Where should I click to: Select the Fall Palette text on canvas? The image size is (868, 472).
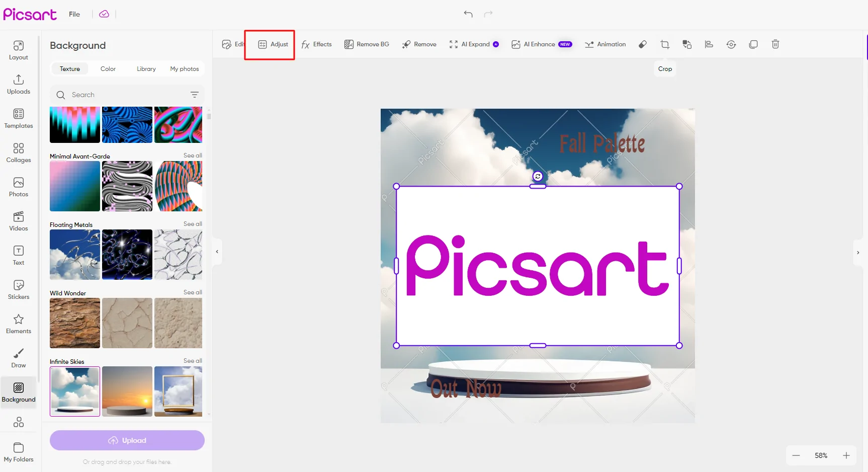tap(602, 144)
